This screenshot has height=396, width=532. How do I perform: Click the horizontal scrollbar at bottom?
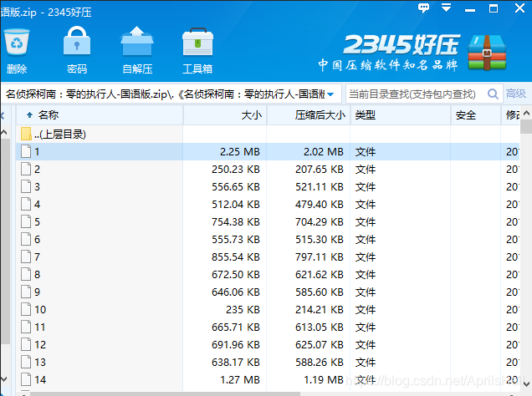[165, 394]
